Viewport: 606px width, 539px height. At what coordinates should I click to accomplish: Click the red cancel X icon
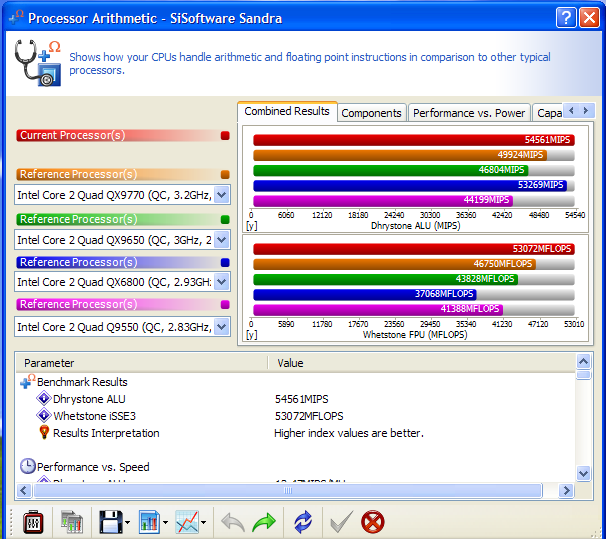373,522
